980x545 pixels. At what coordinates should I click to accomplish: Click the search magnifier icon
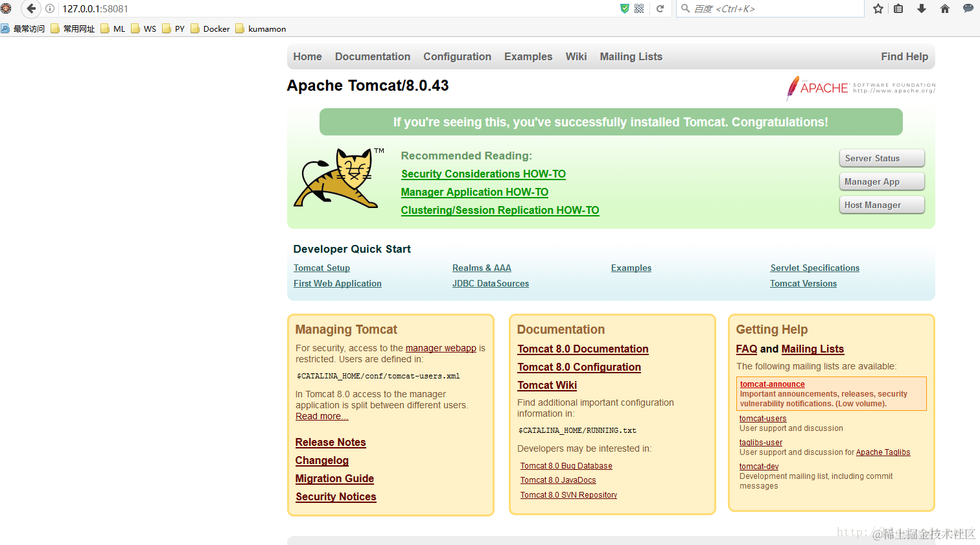coord(685,8)
